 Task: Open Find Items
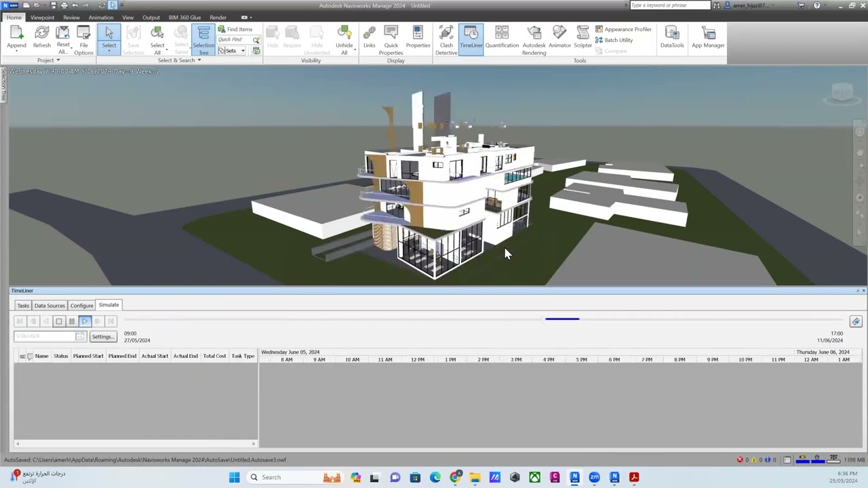235,29
